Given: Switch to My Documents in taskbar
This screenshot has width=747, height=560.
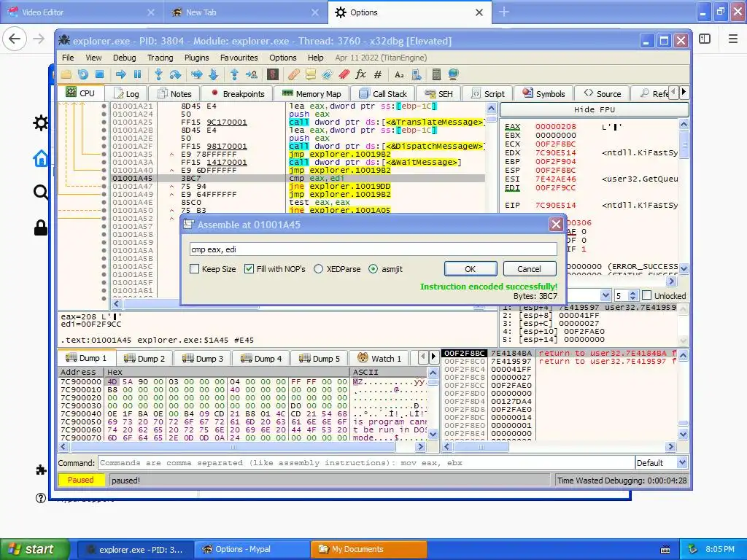Looking at the screenshot, I should click(368, 550).
